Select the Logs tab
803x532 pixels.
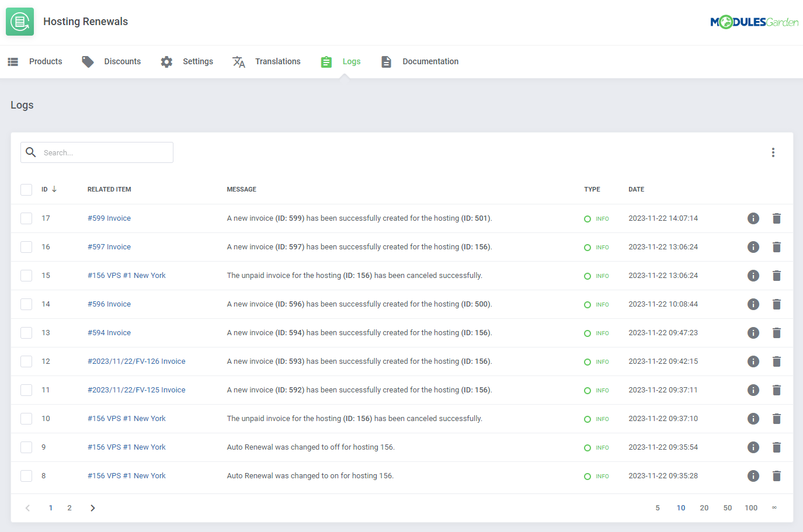click(x=340, y=61)
